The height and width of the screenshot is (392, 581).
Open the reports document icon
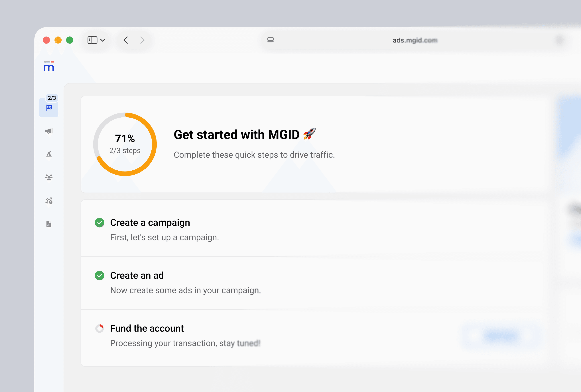(x=49, y=224)
